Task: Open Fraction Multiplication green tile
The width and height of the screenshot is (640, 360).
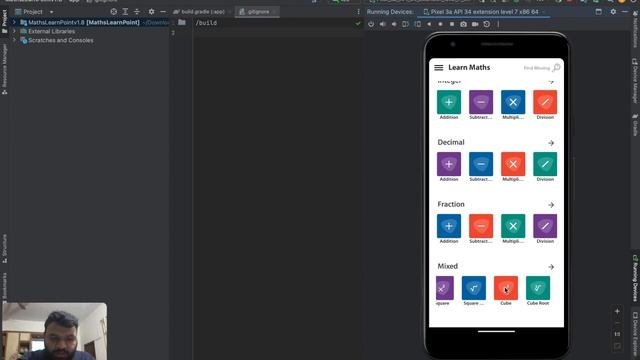Action: [513, 226]
